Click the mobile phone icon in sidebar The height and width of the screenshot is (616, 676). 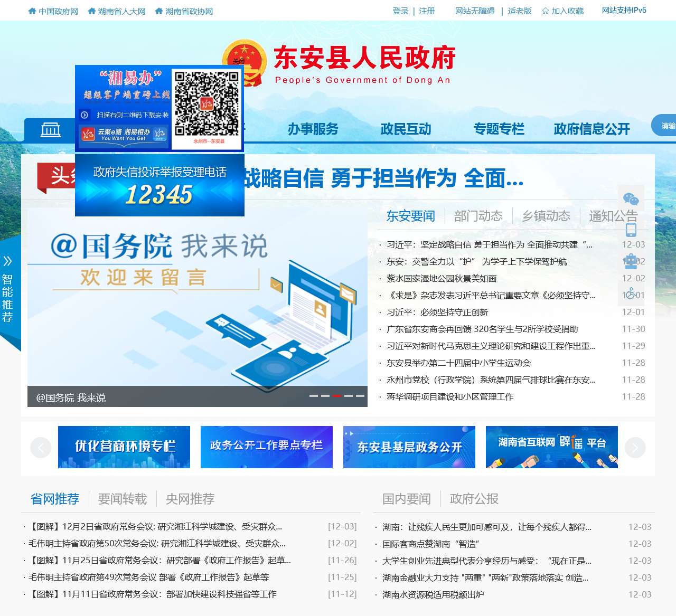[x=631, y=230]
